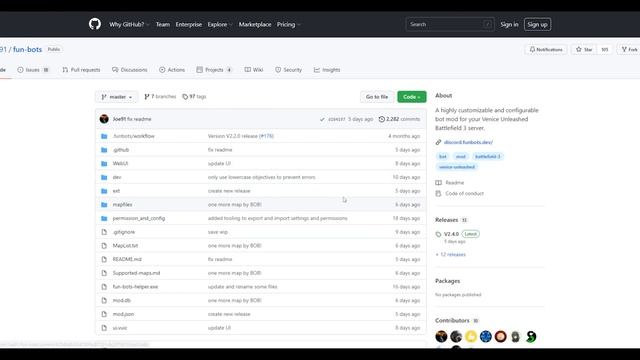Image resolution: width=640 pixels, height=360 pixels.
Task: Click the Code of conduct icon
Action: pos(438,193)
